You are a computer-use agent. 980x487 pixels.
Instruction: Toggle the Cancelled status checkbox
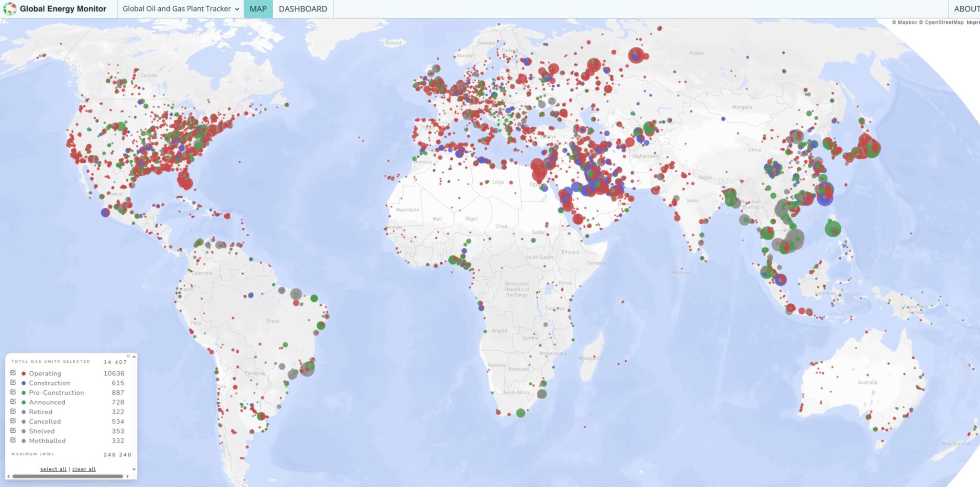[13, 421]
